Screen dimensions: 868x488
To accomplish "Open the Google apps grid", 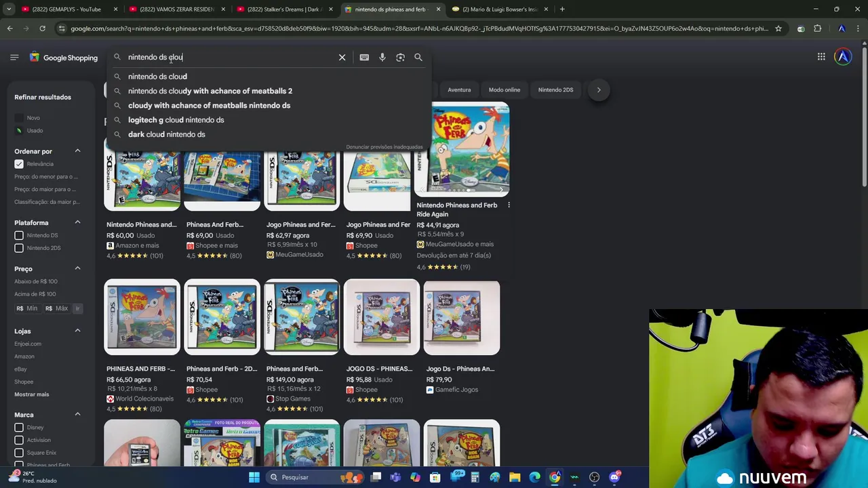I will (x=821, y=57).
